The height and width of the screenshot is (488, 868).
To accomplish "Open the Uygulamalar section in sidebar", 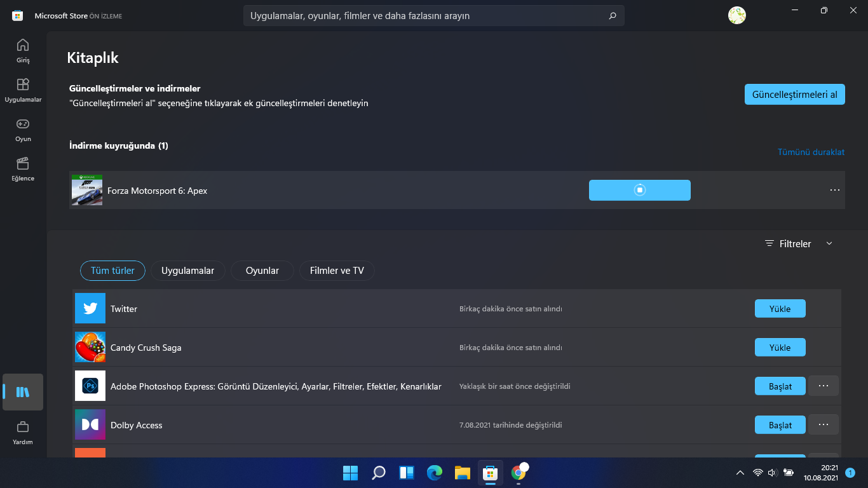I will (x=23, y=90).
